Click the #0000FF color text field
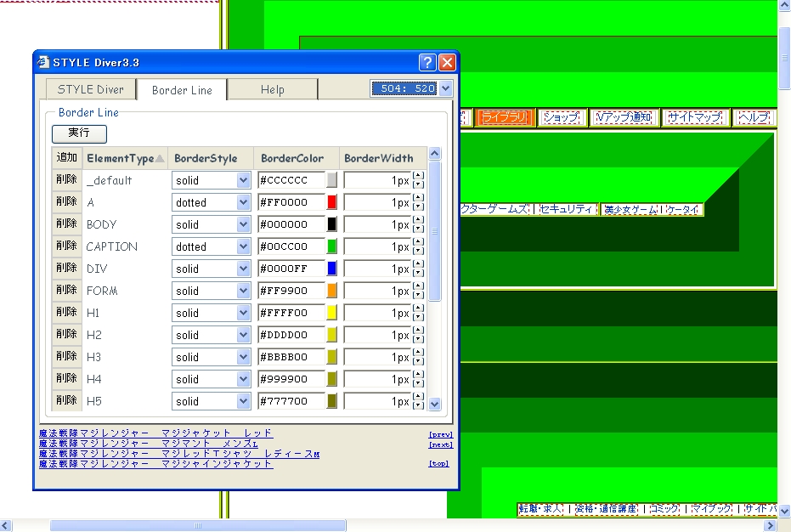Image resolution: width=791 pixels, height=532 pixels. click(x=291, y=269)
